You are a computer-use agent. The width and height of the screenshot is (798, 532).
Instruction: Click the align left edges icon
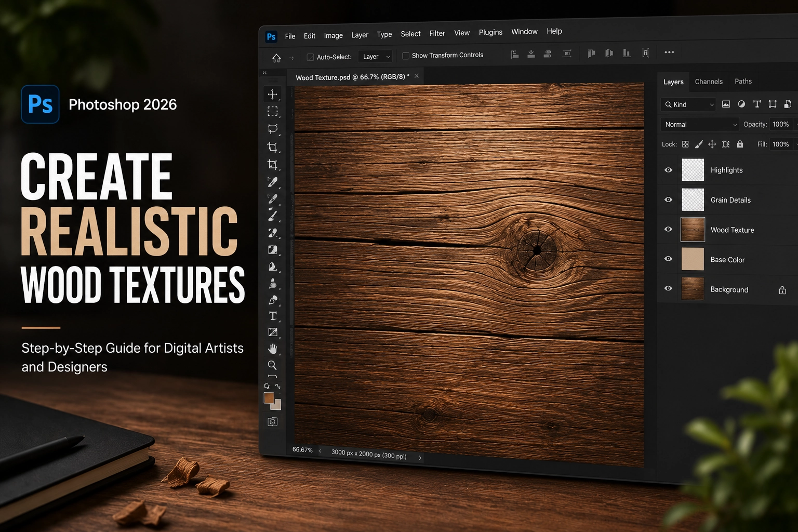pyautogui.click(x=514, y=54)
